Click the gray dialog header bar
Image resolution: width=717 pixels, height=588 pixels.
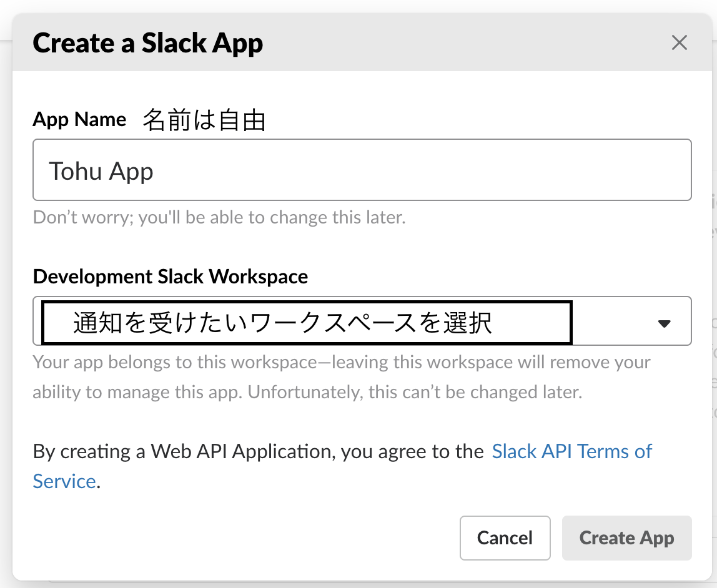[x=437, y=44]
